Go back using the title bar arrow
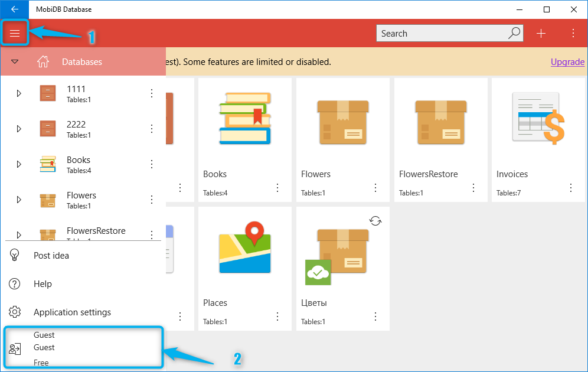The image size is (588, 372). tap(15, 9)
